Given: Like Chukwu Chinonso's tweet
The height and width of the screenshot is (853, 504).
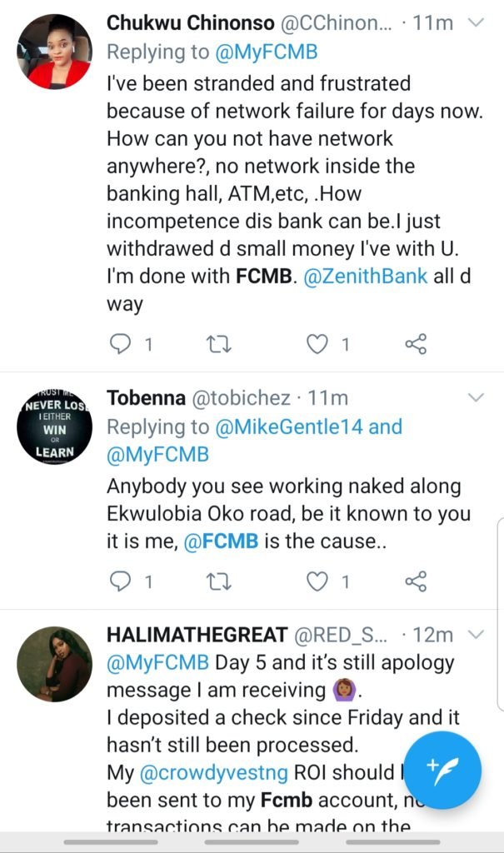Looking at the screenshot, I should click(317, 343).
